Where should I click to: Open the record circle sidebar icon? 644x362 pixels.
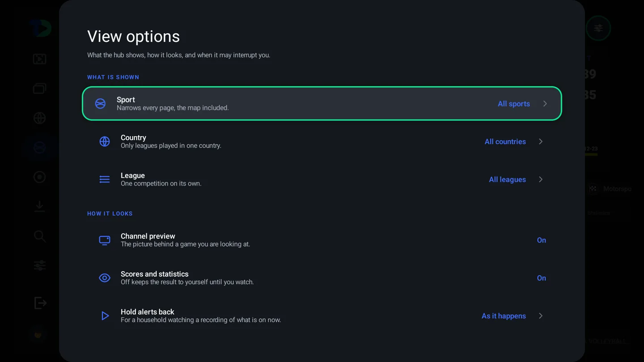[x=40, y=177]
